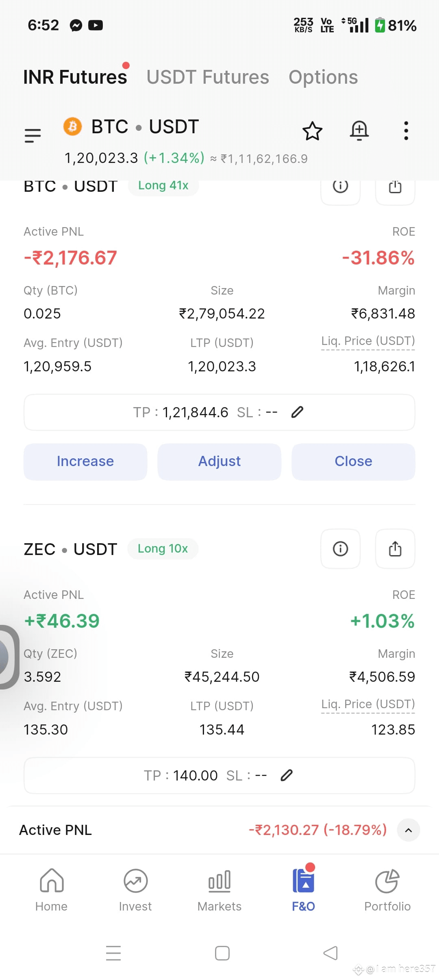
Task: Select the INR Futures tab
Action: pyautogui.click(x=75, y=77)
